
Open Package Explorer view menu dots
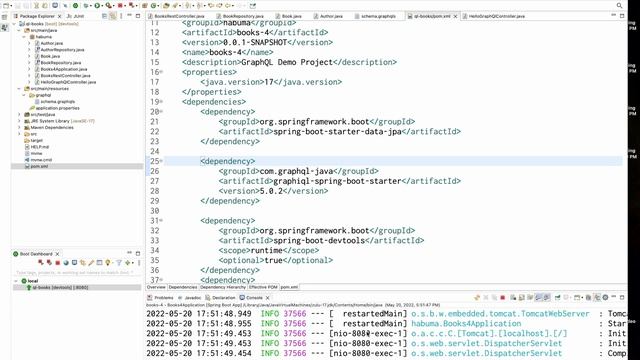click(121, 16)
